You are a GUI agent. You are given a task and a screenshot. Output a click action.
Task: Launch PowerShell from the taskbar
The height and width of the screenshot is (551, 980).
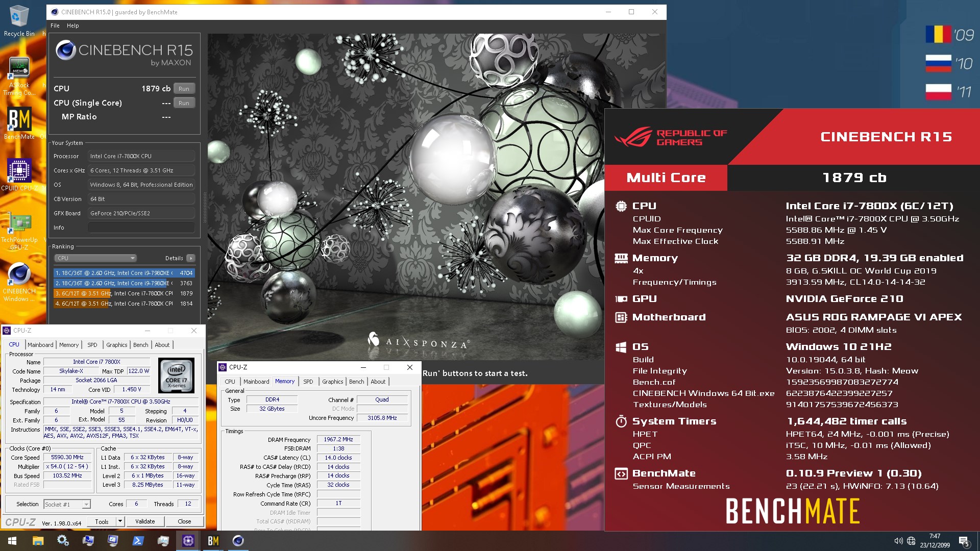[x=138, y=541]
